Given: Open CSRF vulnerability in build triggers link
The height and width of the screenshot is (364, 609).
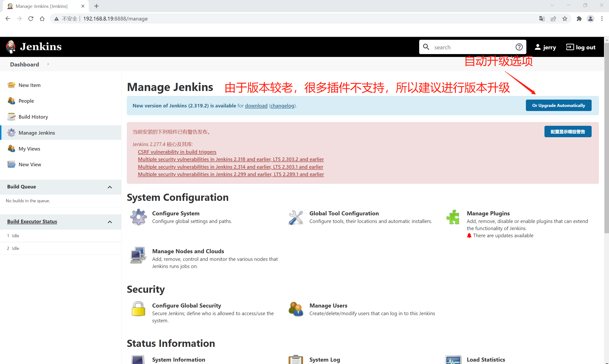Looking at the screenshot, I should [x=177, y=152].
